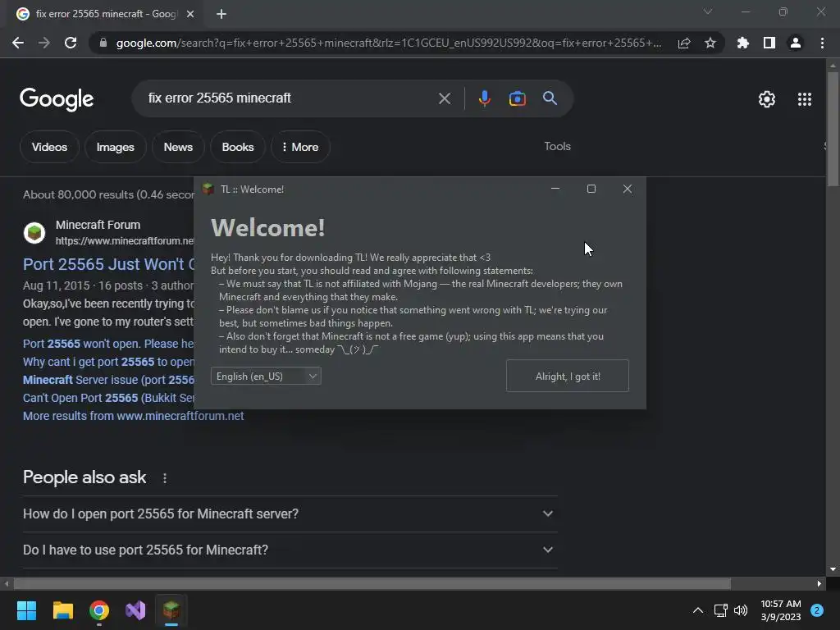Click Chrome forward arrow button
Viewport: 840px width, 630px height.
pos(44,43)
